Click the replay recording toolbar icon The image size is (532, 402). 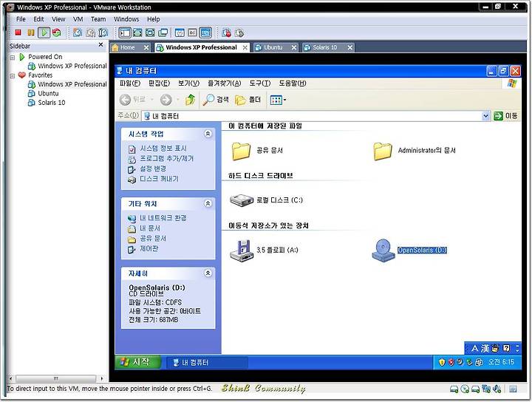[x=239, y=33]
